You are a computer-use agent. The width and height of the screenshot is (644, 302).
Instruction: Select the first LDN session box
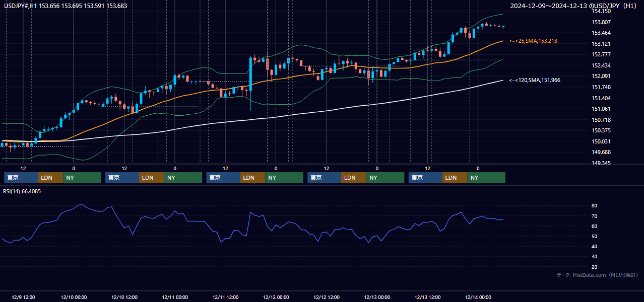pyautogui.click(x=51, y=178)
